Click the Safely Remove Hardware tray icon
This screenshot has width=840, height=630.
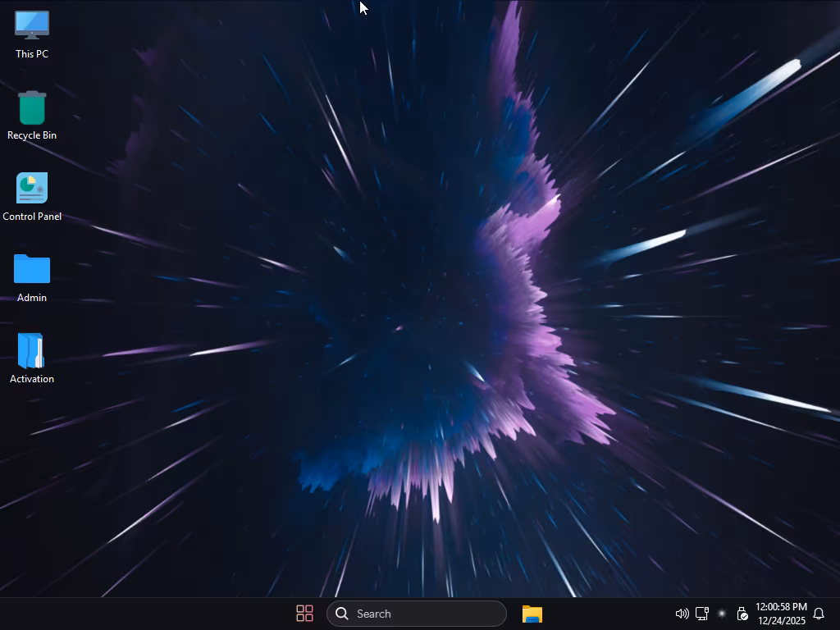[x=742, y=614]
